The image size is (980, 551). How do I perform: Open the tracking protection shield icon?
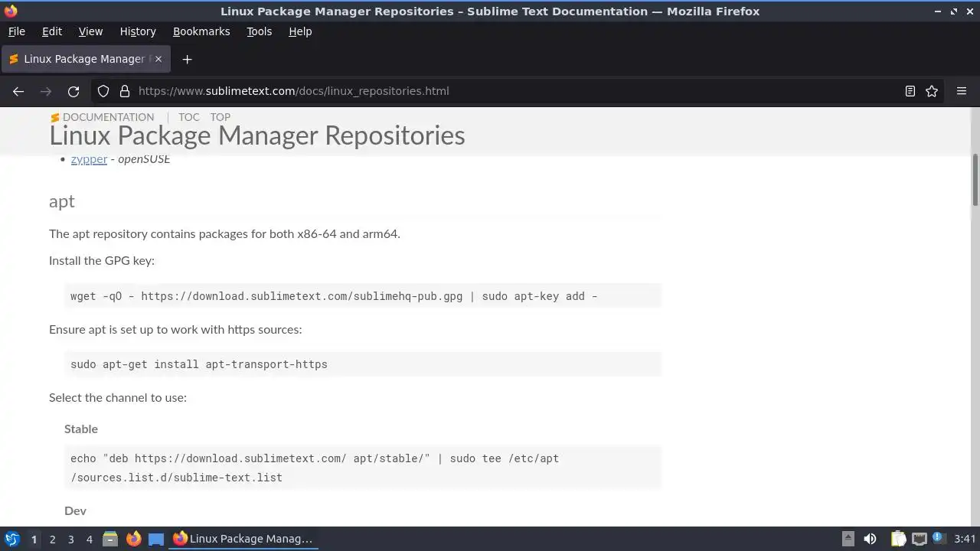103,91
